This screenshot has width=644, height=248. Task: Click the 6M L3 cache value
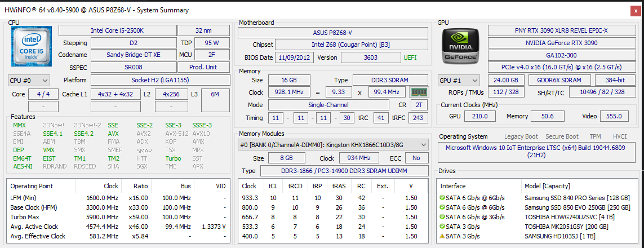(x=215, y=100)
